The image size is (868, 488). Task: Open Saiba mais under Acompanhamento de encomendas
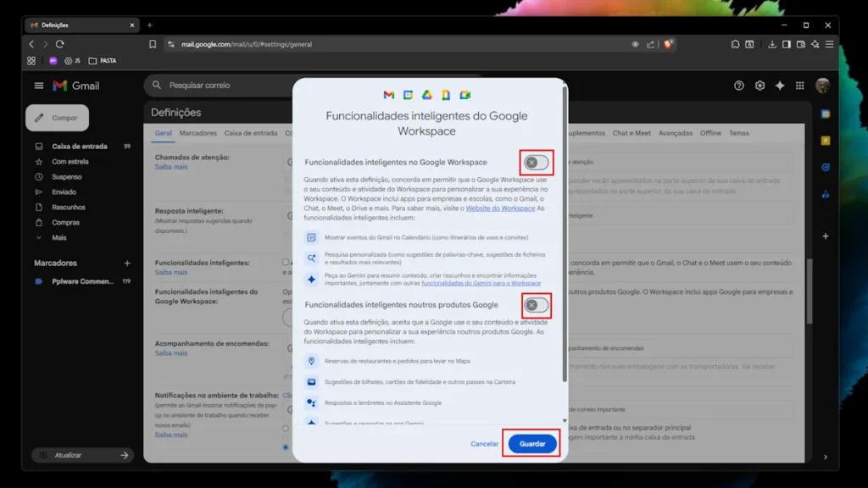(x=171, y=353)
